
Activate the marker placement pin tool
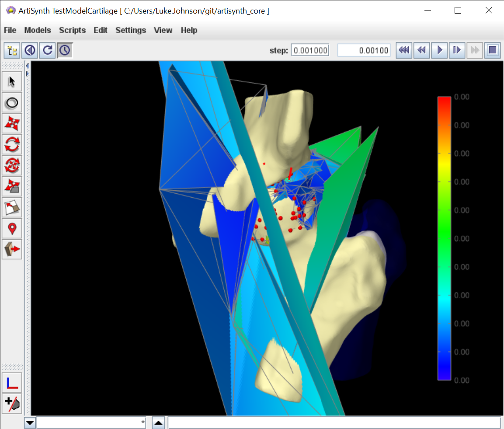(12, 228)
